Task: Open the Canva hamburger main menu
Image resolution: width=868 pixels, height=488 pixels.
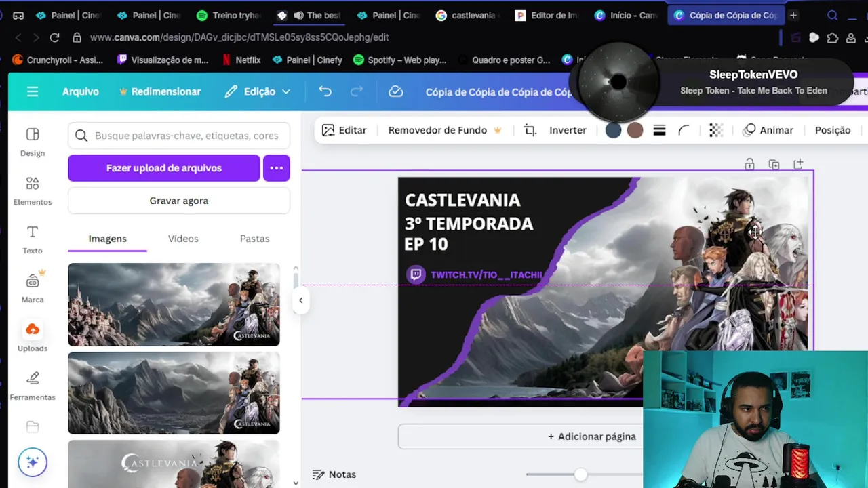Action: [x=33, y=91]
